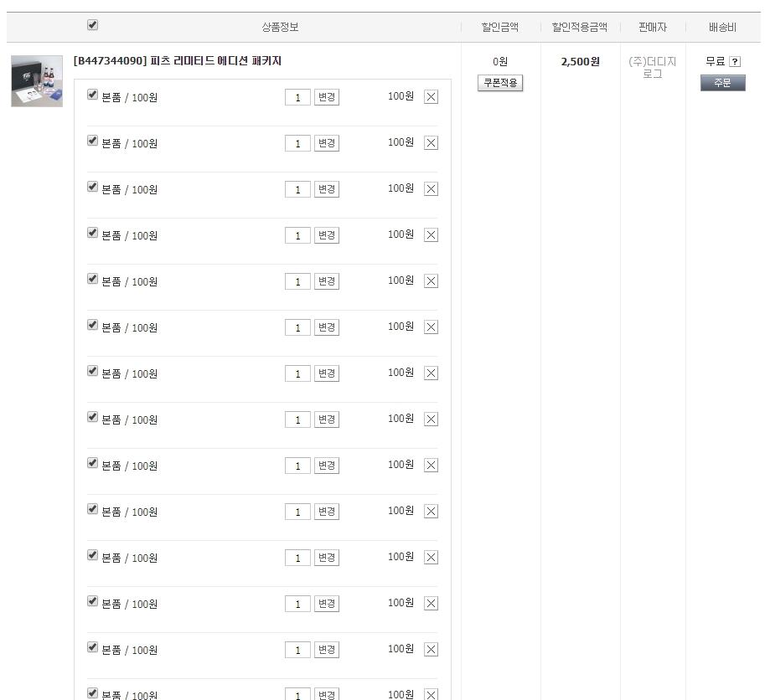Delete the twelfth option row via its X icon
The width and height of the screenshot is (765, 700).
[431, 604]
